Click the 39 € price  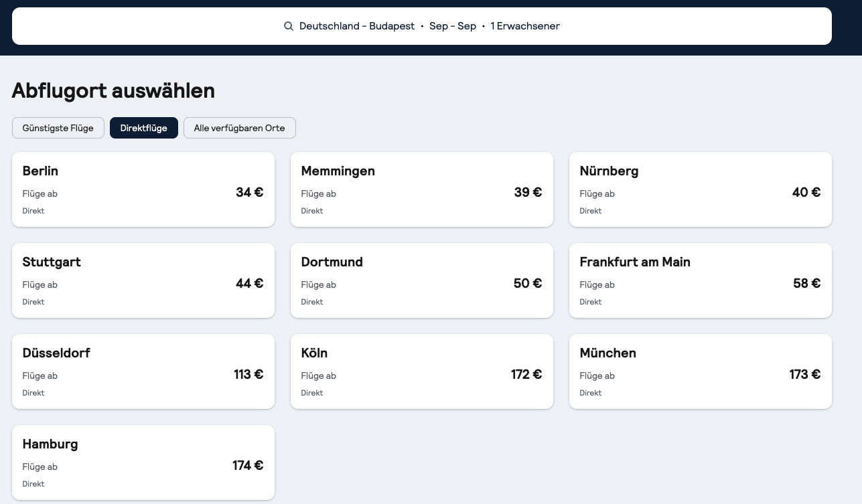(x=528, y=193)
